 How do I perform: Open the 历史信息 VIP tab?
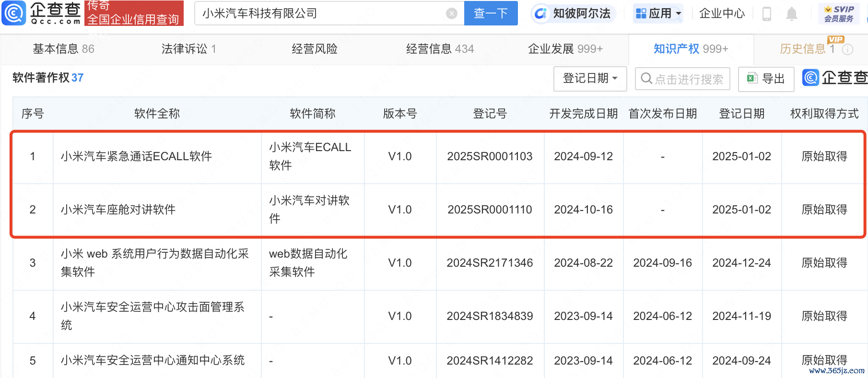(x=808, y=49)
